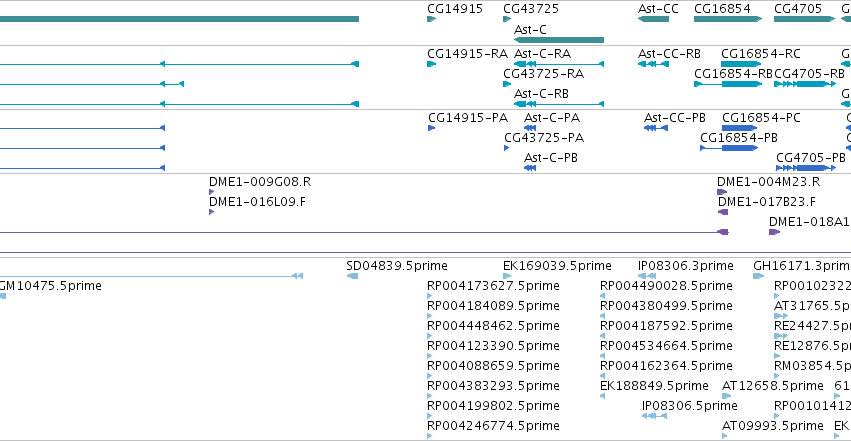Select the RP004123390.5prime EST label
The image size is (851, 441).
click(x=493, y=346)
